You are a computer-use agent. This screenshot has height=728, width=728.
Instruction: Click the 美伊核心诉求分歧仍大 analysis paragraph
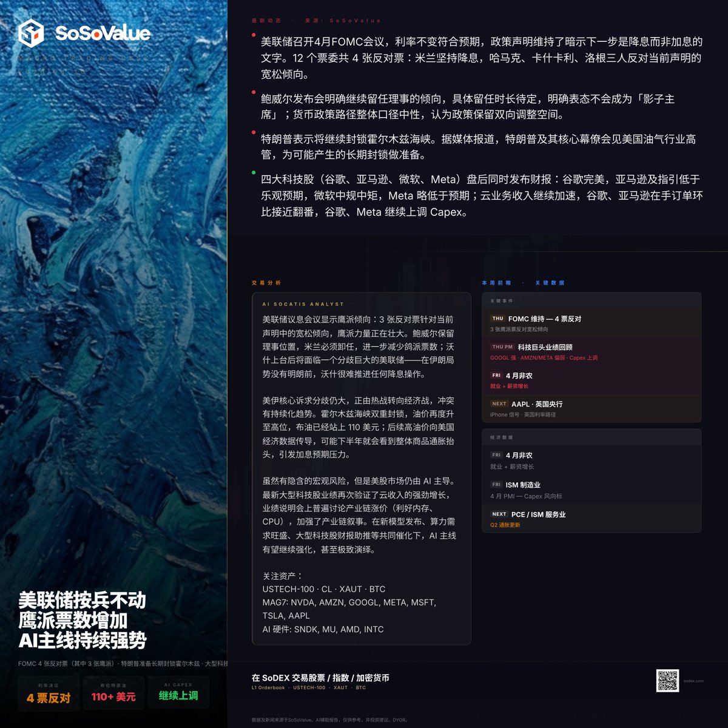(359, 427)
